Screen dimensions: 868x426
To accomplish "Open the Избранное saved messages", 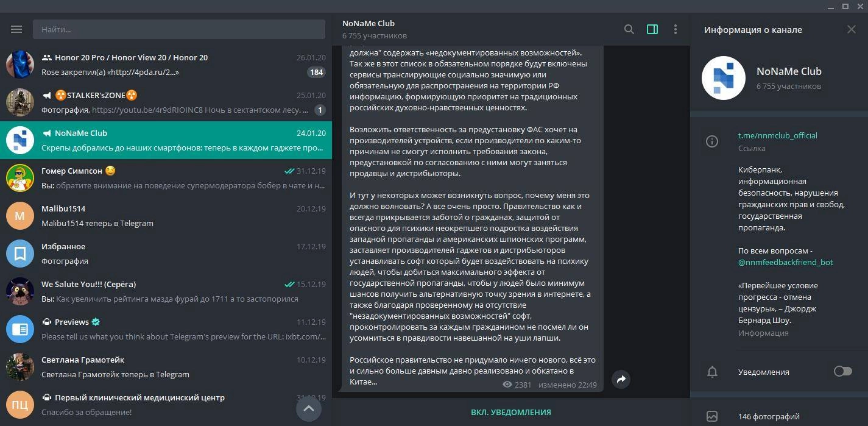I will click(x=166, y=254).
